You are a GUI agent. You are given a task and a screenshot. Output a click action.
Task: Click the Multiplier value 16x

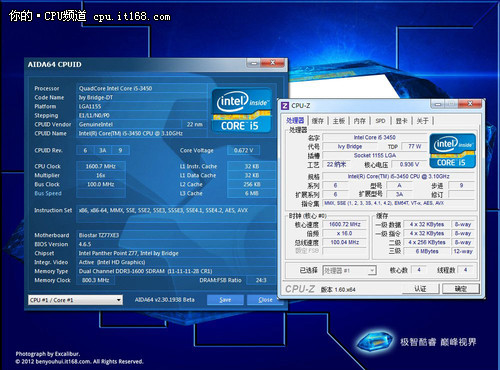pos(101,175)
